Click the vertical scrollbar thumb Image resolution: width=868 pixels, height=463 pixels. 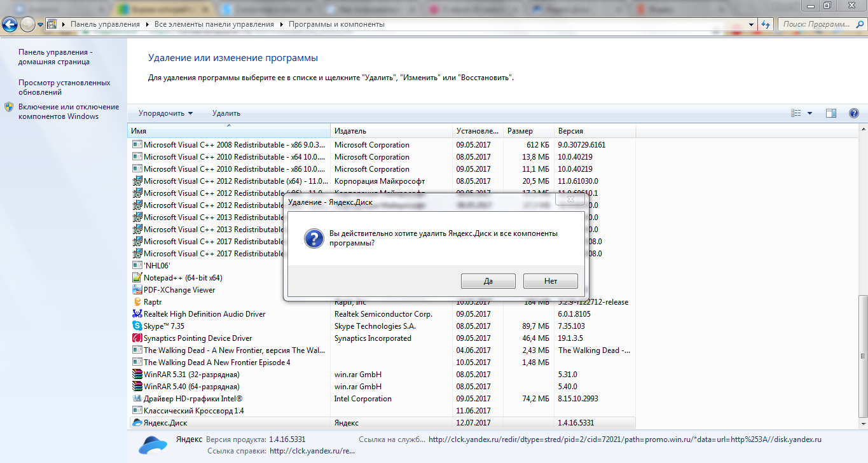(x=862, y=355)
